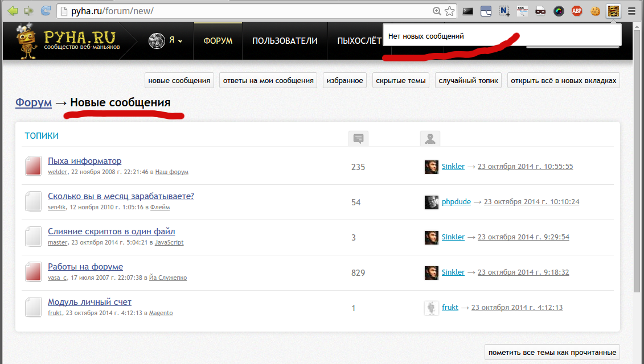Open the color picker lens extension
The image size is (644, 364).
point(559,10)
